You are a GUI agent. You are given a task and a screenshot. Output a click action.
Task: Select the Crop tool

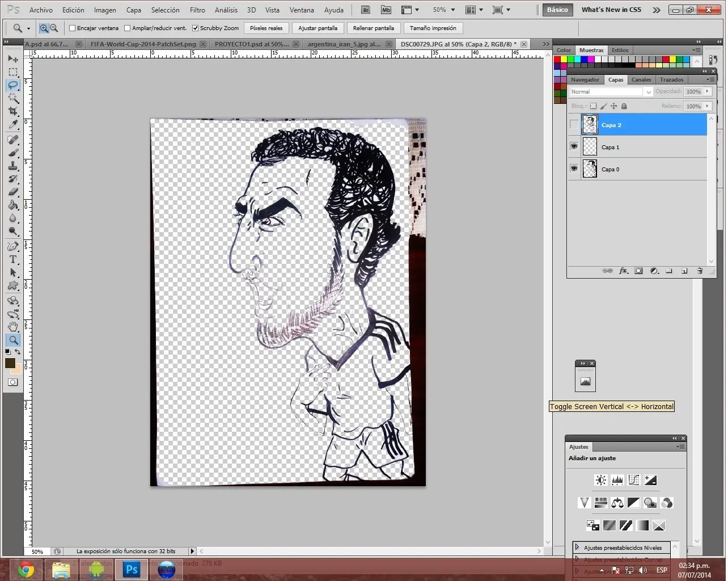click(13, 111)
